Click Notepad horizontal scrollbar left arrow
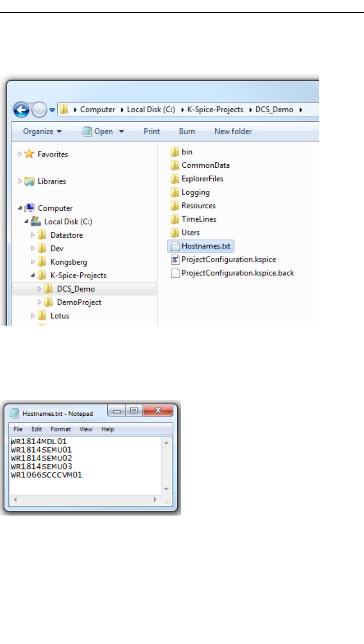This screenshot has width=364, height=644. [15, 499]
